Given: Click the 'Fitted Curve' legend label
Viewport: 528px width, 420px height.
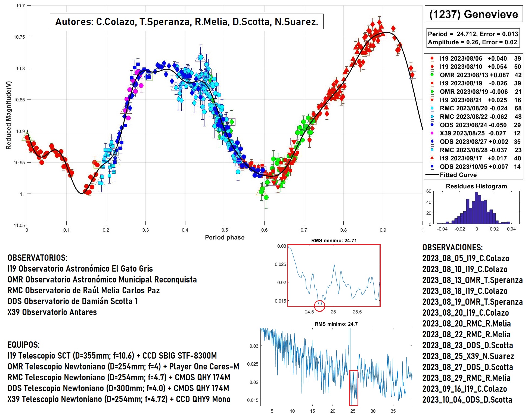Looking at the screenshot, I should point(458,175).
